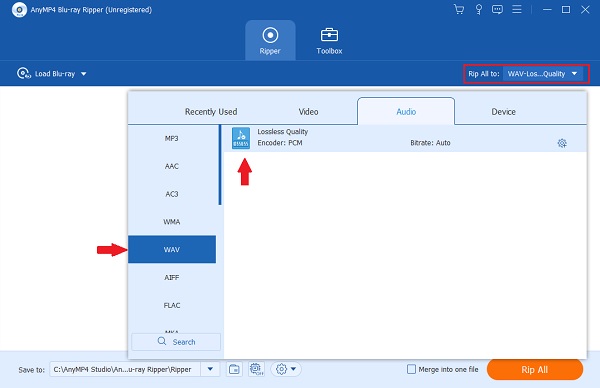Expand the Save to path dropdown
This screenshot has height=388, width=600.
pos(210,369)
